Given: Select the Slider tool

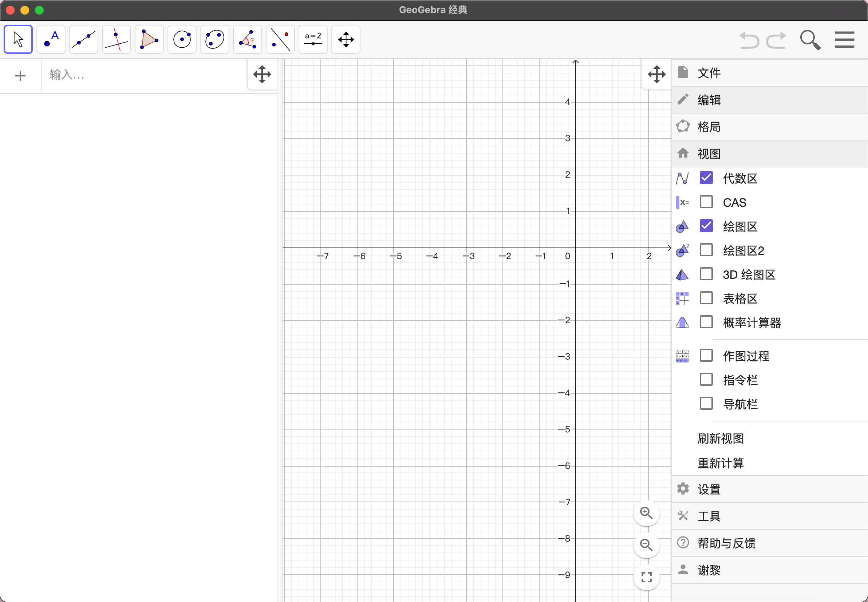Looking at the screenshot, I should pos(312,39).
